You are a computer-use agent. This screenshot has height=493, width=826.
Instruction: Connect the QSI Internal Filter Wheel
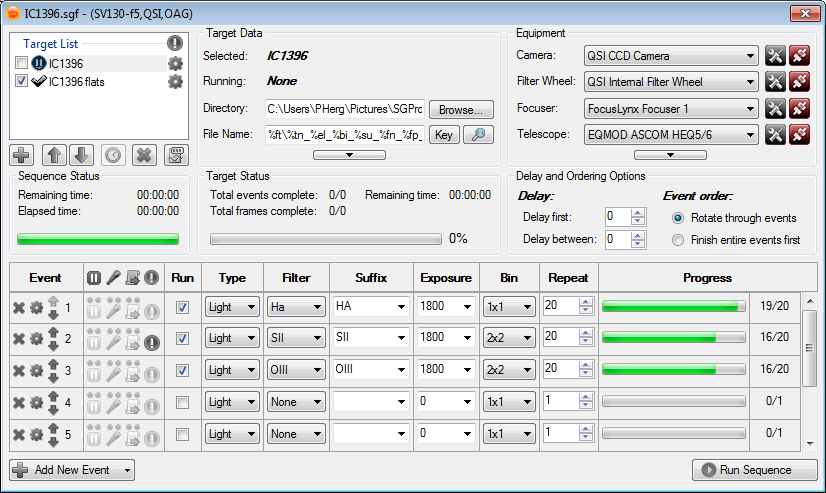(799, 82)
